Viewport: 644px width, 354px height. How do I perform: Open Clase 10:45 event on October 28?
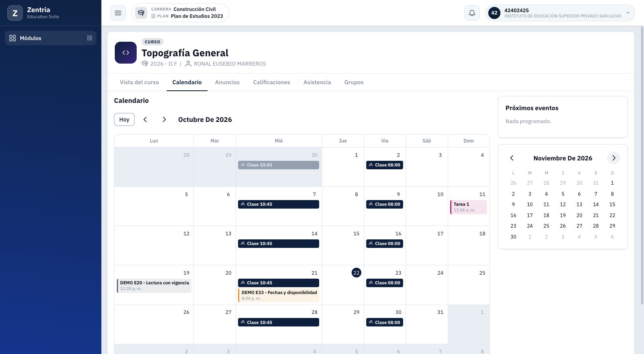tap(279, 322)
